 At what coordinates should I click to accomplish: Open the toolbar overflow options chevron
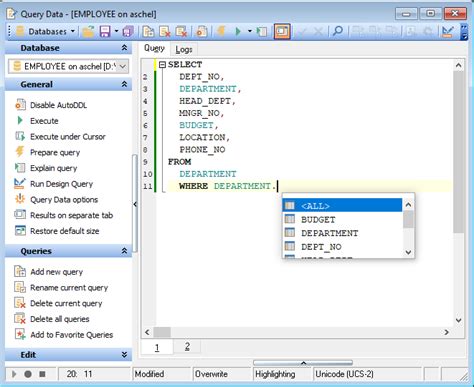(x=464, y=32)
